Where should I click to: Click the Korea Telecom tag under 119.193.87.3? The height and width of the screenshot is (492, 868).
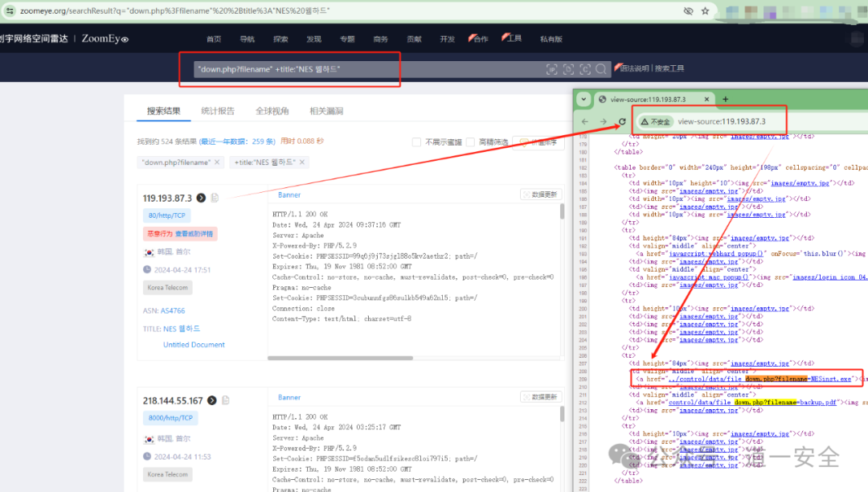point(167,287)
